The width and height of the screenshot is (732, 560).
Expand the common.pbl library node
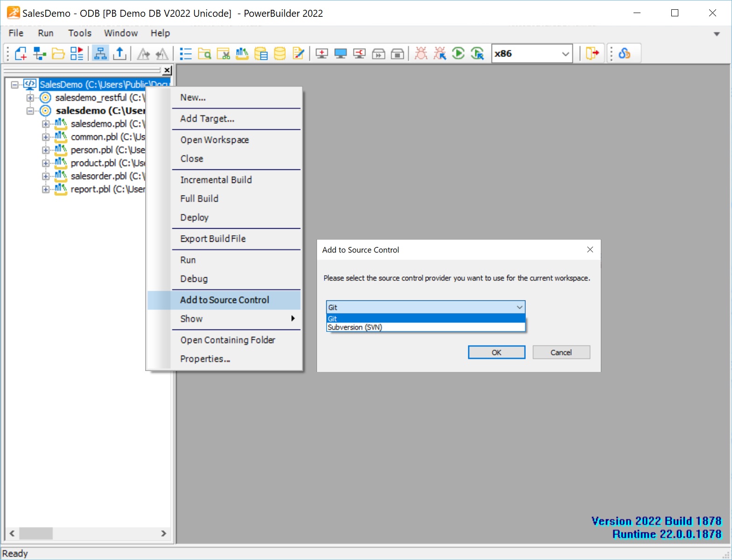(45, 137)
